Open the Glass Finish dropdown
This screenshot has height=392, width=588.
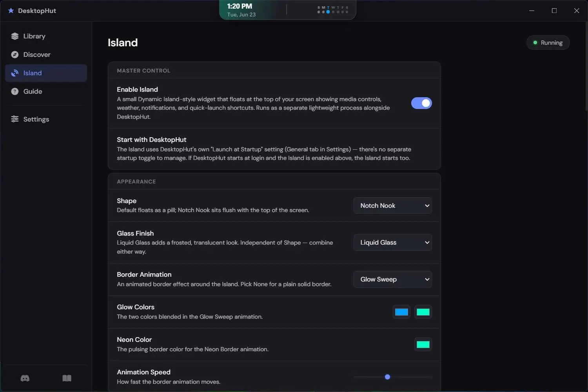pyautogui.click(x=393, y=242)
